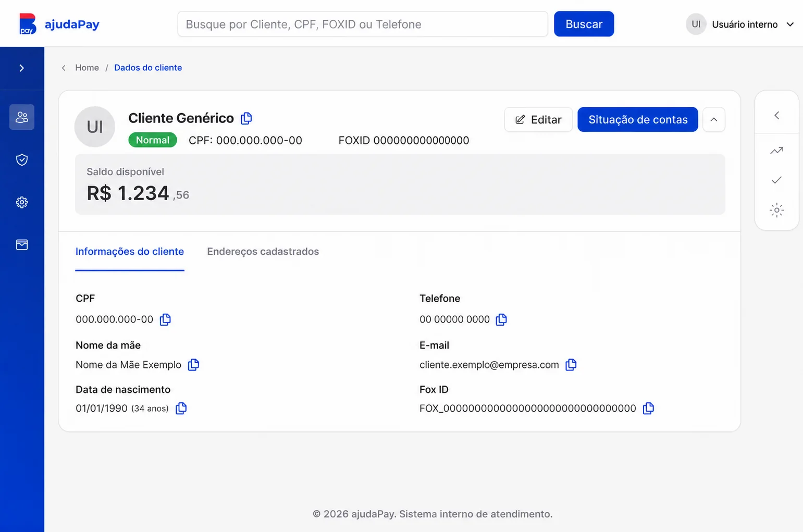Viewport: 803px width, 532px height.
Task: Copy the Nome da Mãe Exemplo value
Action: (x=193, y=365)
